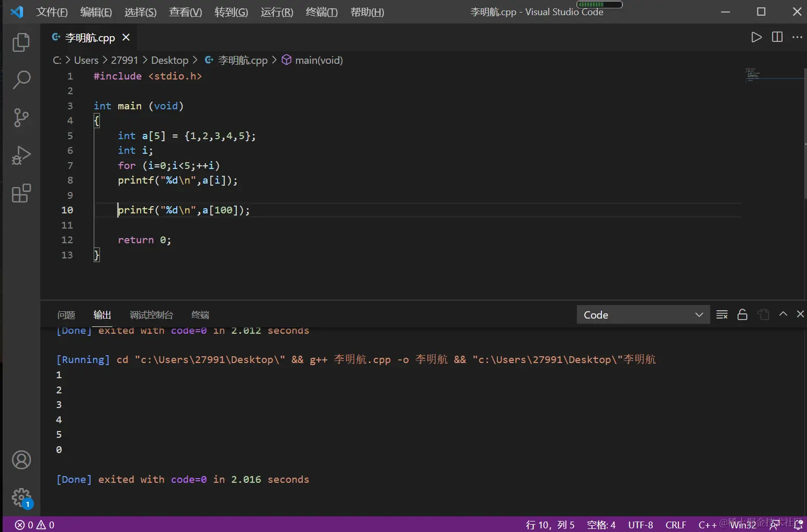Toggle the output scroll lock
This screenshot has height=532, width=807.
(742, 314)
